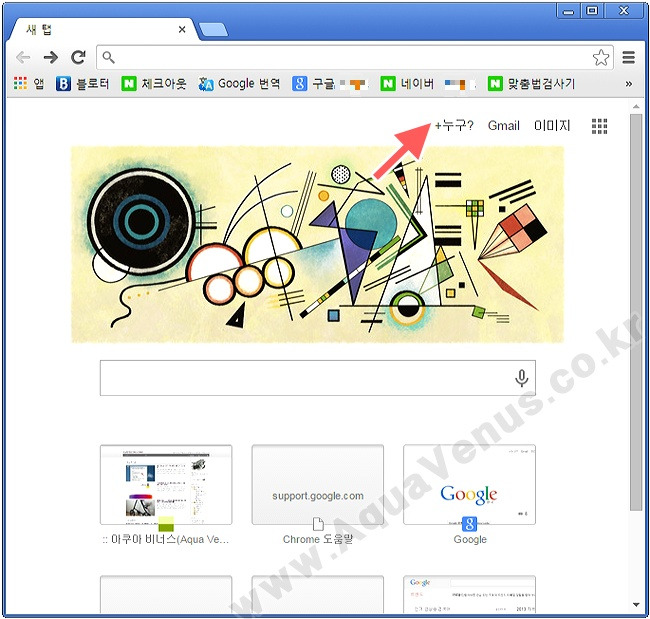Open the 앱 apps shortcut in bookmarks bar
This screenshot has width=650, height=619.
click(x=29, y=83)
